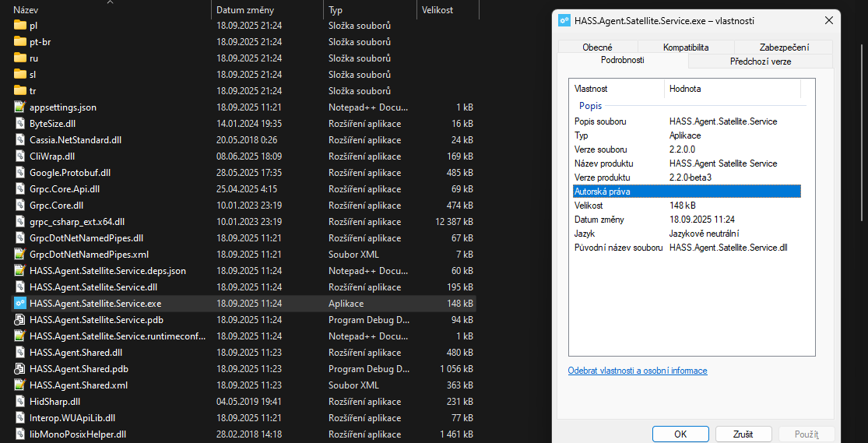This screenshot has height=443, width=868.
Task: Click the Velikost 148 kB property row
Action: click(687, 206)
